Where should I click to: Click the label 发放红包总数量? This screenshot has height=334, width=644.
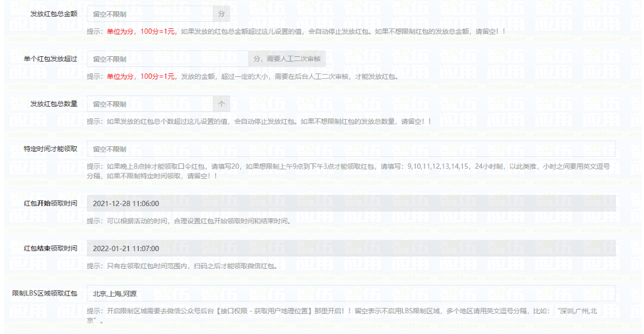click(54, 104)
